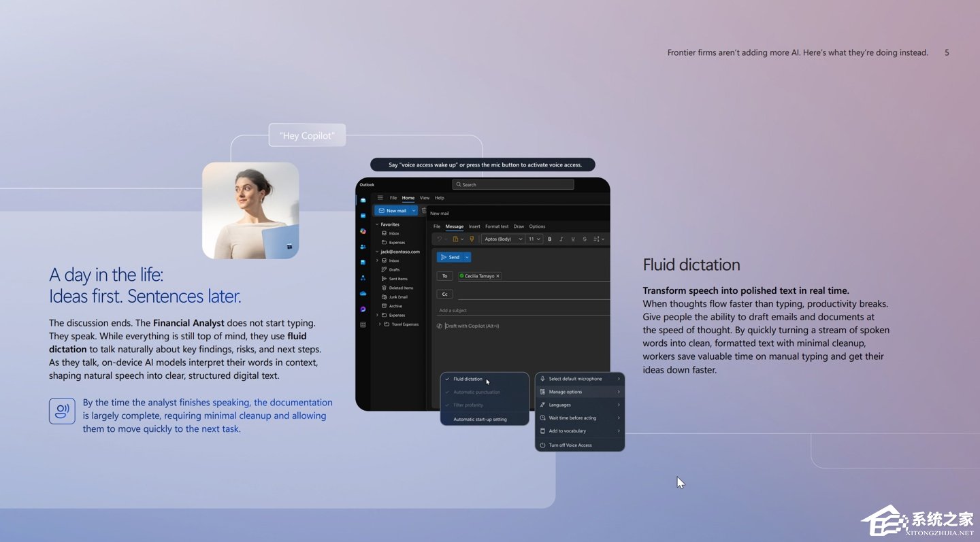Click the Undo arrow icon in compose toolbar

440,239
